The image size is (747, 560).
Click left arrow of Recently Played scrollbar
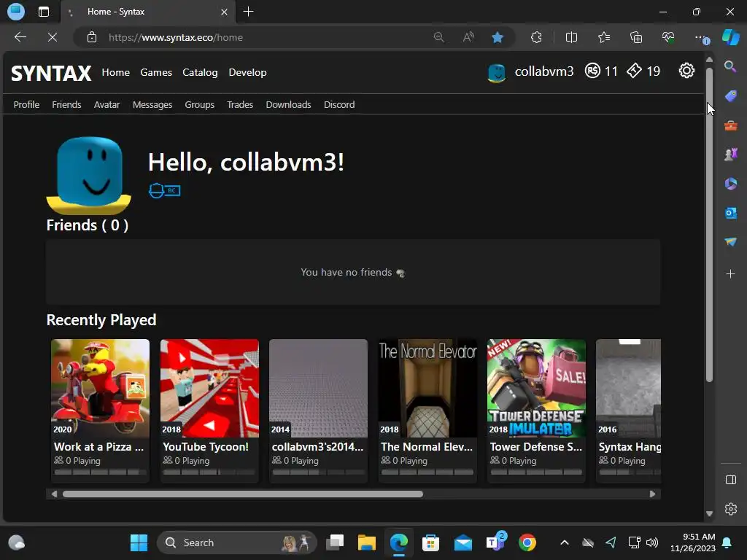[x=54, y=494]
